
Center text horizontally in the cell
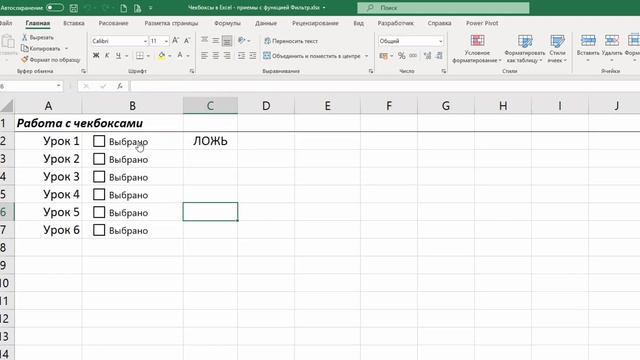(216, 56)
